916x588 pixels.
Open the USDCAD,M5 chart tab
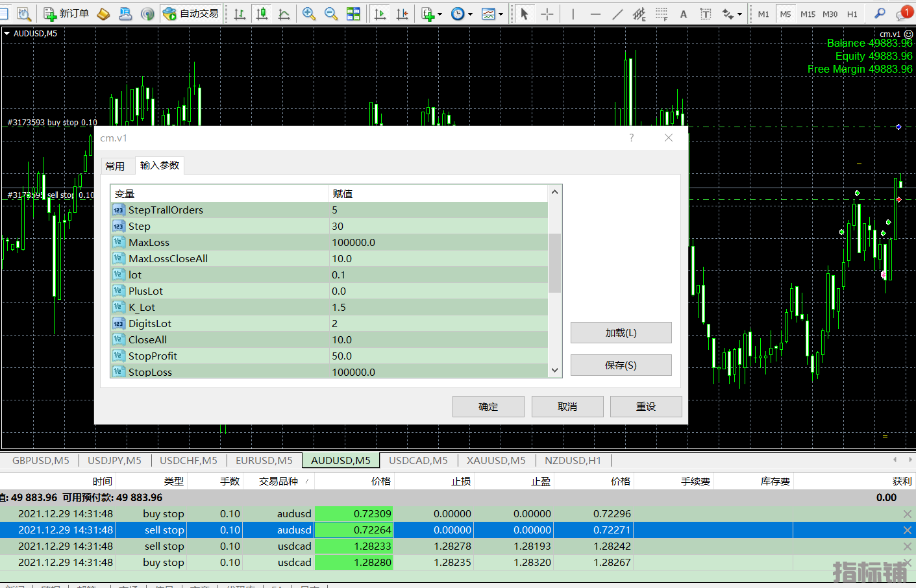pos(418,460)
